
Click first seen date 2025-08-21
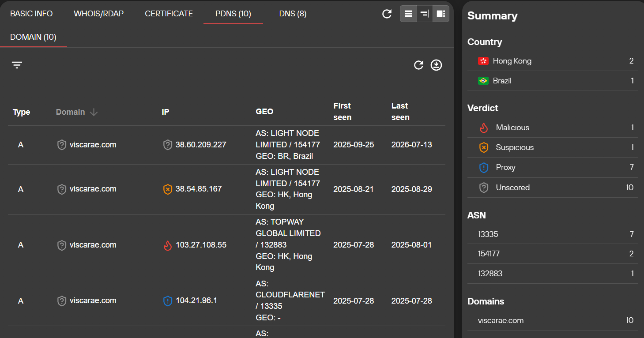pyautogui.click(x=354, y=189)
